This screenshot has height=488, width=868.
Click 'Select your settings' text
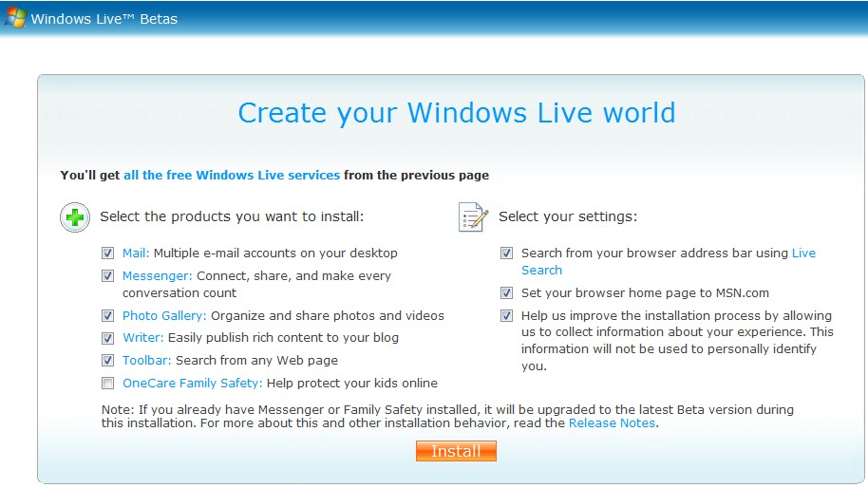pos(568,216)
